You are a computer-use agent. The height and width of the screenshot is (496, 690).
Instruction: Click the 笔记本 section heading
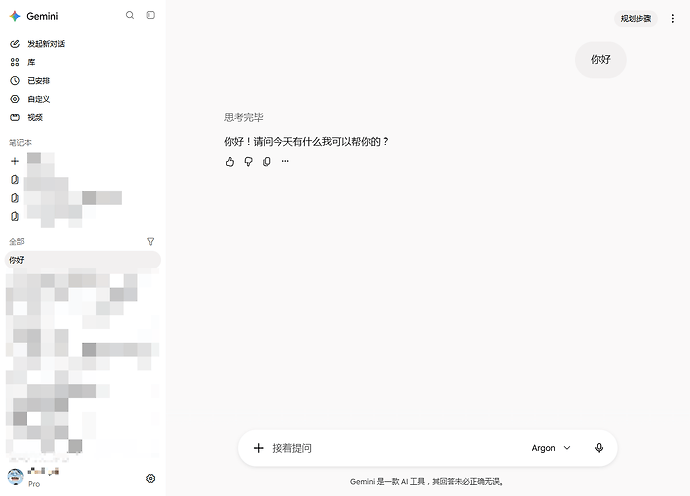[20, 143]
